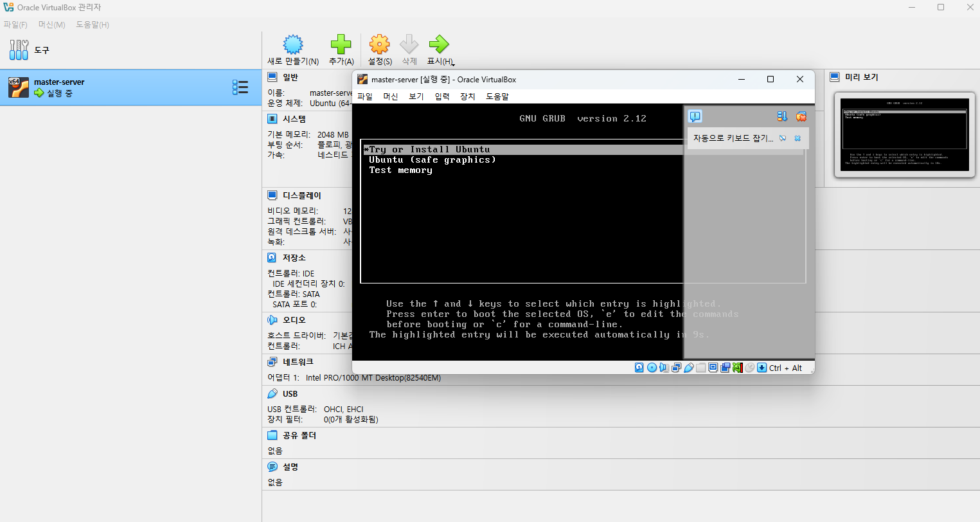Screen dimensions: 980x522
Task: Open 머신 menu in master-server VM window
Action: point(391,96)
